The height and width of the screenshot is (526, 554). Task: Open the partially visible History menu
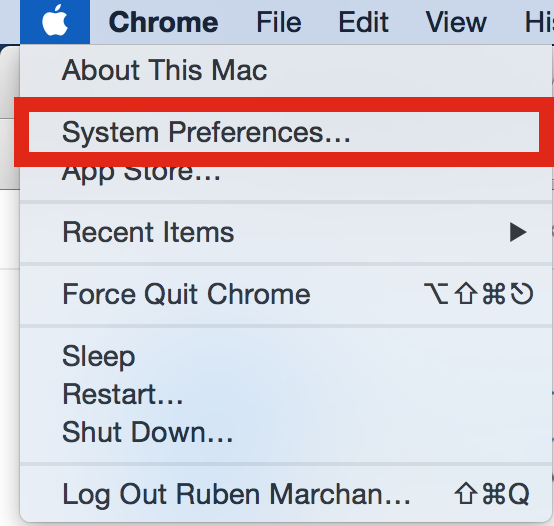tap(539, 22)
